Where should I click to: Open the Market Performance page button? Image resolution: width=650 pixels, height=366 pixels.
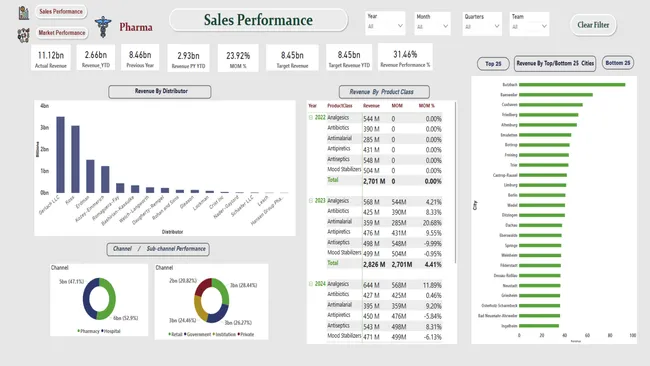(x=62, y=33)
